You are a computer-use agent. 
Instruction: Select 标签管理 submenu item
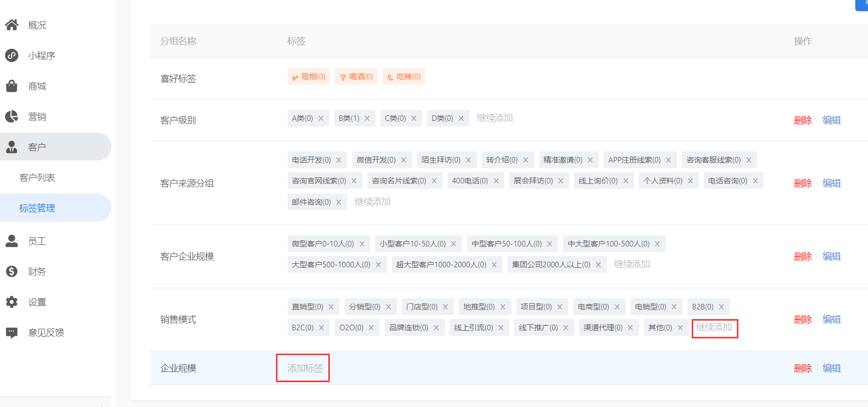click(x=55, y=208)
